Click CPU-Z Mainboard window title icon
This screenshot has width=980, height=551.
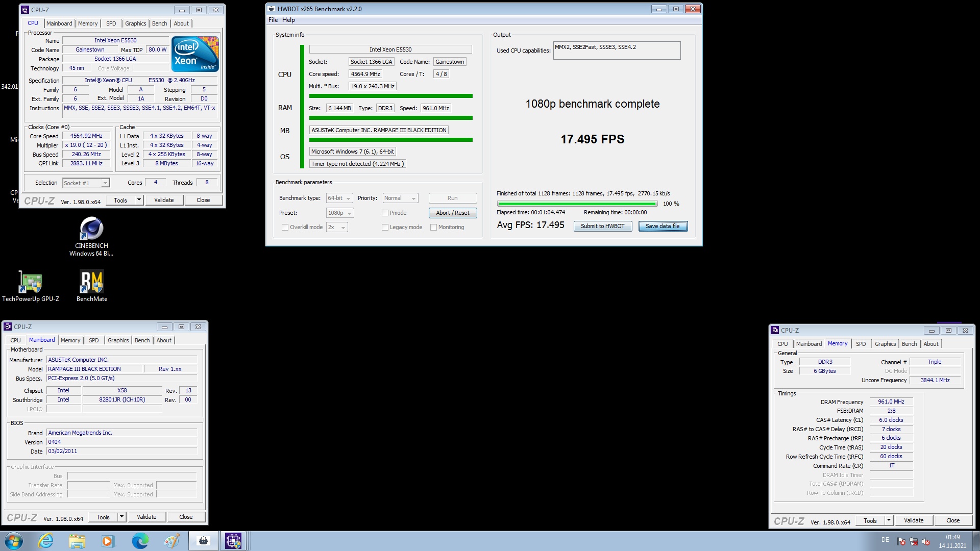(8, 327)
